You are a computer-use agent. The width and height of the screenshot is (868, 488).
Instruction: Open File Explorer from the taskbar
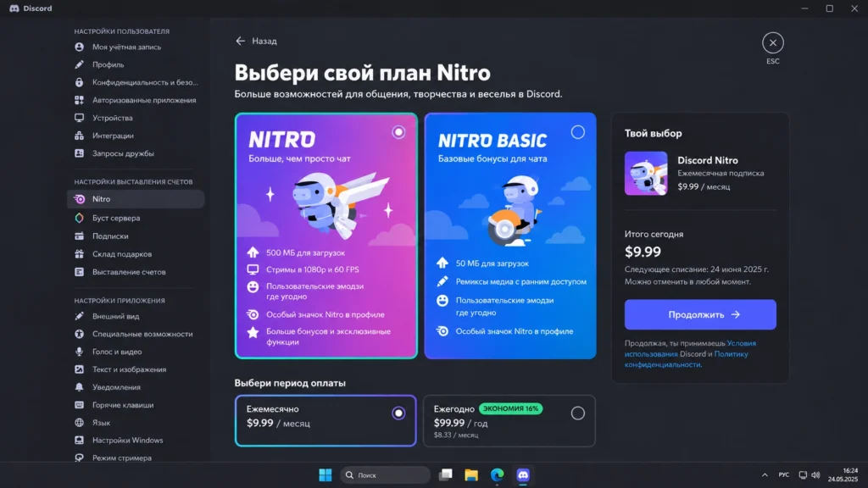(x=471, y=475)
